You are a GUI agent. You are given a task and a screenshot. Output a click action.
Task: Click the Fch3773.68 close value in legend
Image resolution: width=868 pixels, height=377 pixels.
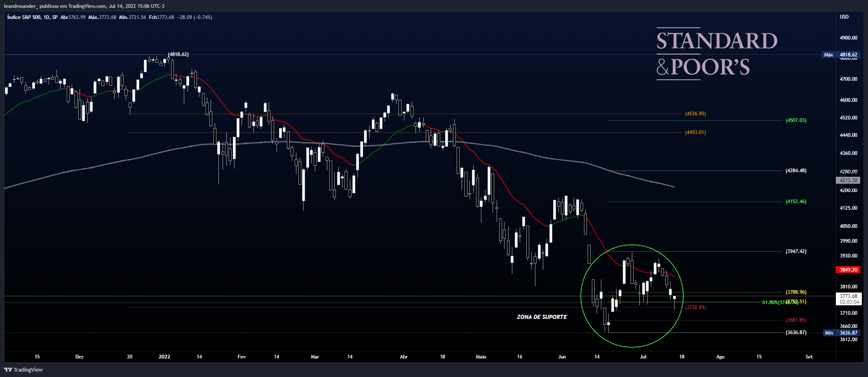click(162, 17)
